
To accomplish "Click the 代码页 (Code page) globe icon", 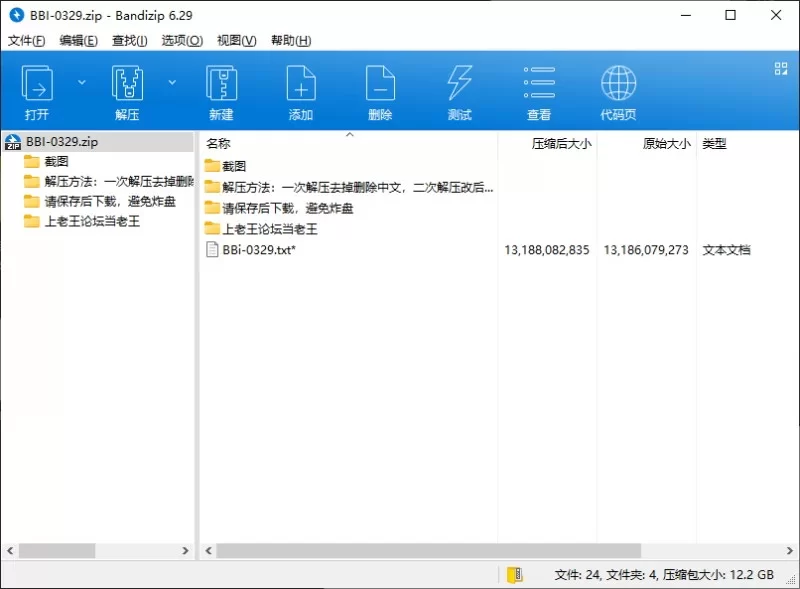I will [x=618, y=83].
